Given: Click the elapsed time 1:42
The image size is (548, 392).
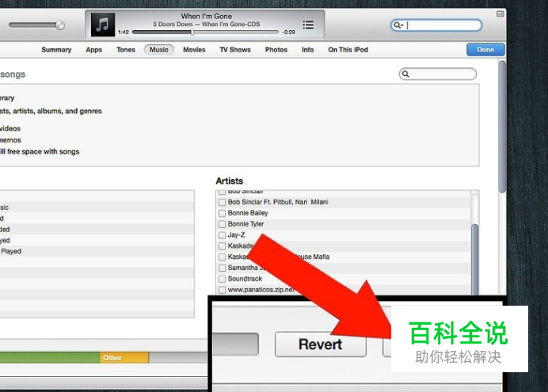Looking at the screenshot, I should pyautogui.click(x=124, y=32).
